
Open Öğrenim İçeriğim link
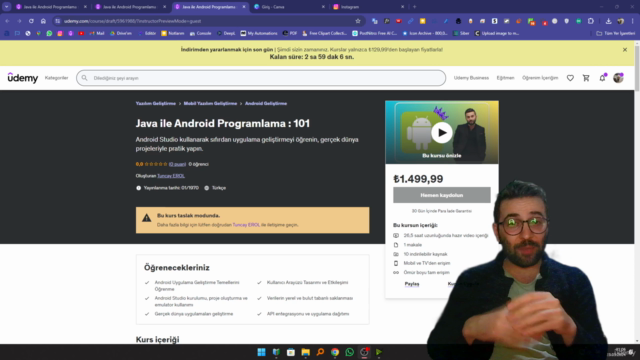tap(540, 78)
